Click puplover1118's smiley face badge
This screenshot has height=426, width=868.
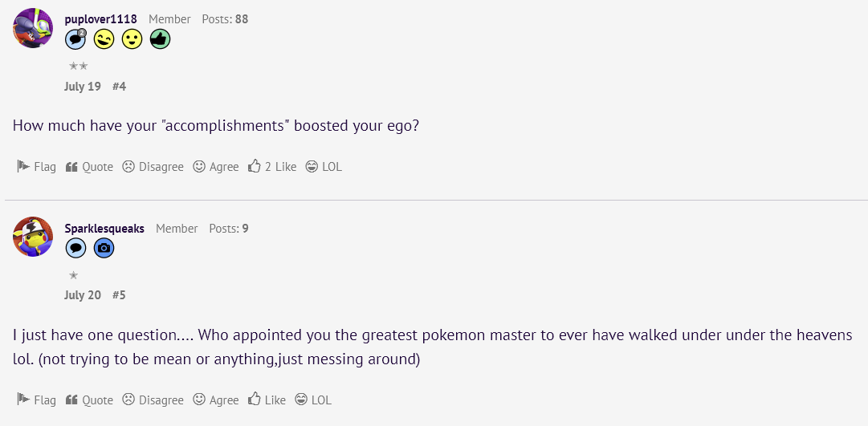[x=132, y=39]
